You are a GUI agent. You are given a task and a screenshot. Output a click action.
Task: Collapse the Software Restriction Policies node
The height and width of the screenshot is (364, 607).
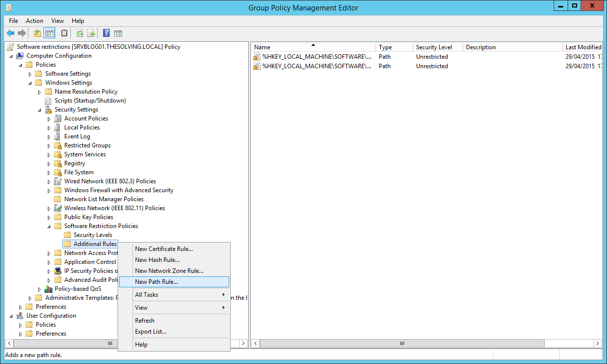pos(49,226)
